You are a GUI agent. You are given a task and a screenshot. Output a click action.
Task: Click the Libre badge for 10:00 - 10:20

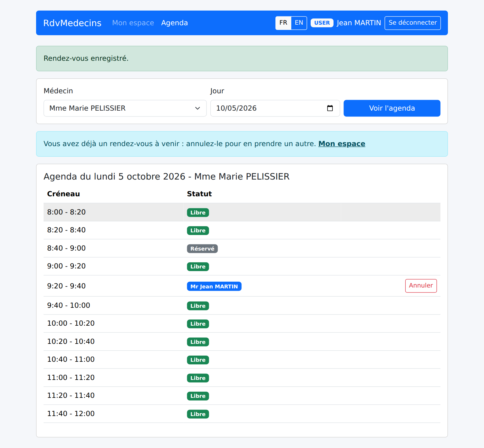click(198, 324)
